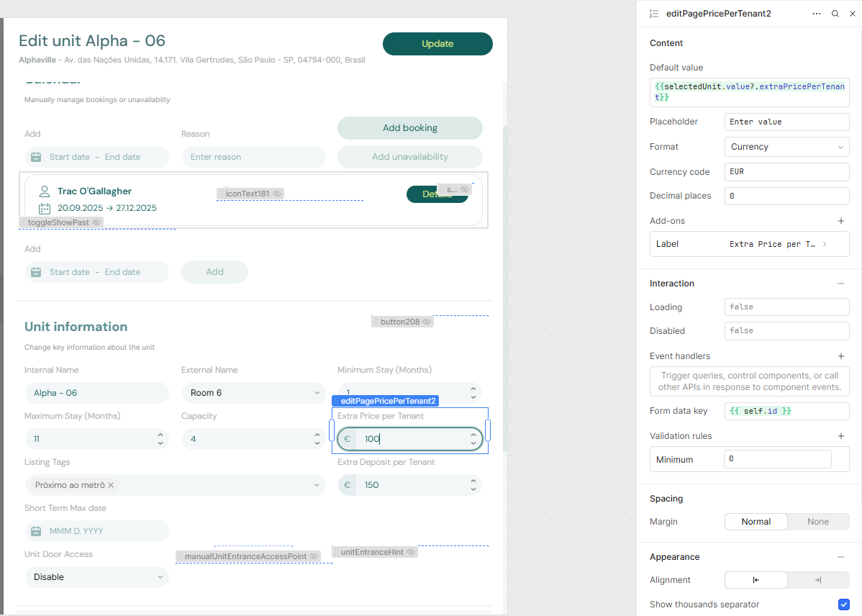Increment Capacity using its up stepper arrow
Viewport: 862px width, 616px height.
tap(318, 435)
